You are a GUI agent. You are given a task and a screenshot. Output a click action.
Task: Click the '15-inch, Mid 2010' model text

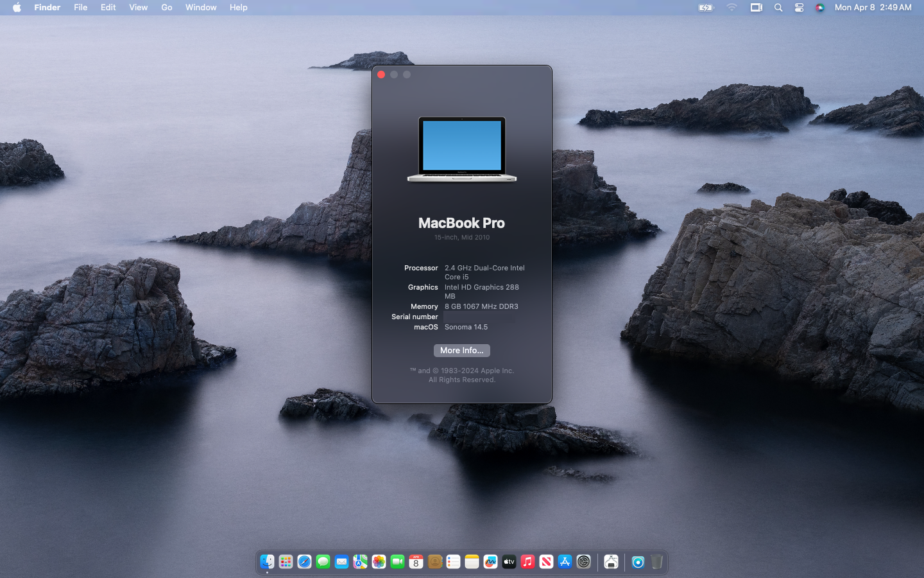[462, 238]
